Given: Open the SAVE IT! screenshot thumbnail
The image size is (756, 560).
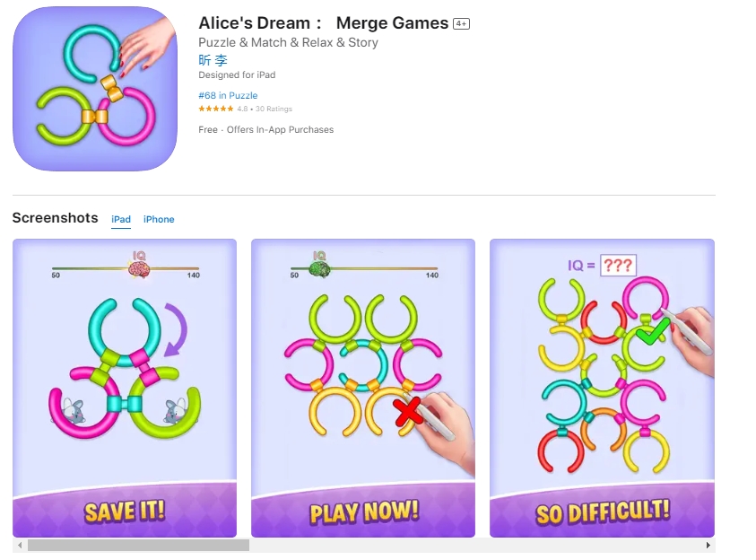Looking at the screenshot, I should click(x=125, y=388).
